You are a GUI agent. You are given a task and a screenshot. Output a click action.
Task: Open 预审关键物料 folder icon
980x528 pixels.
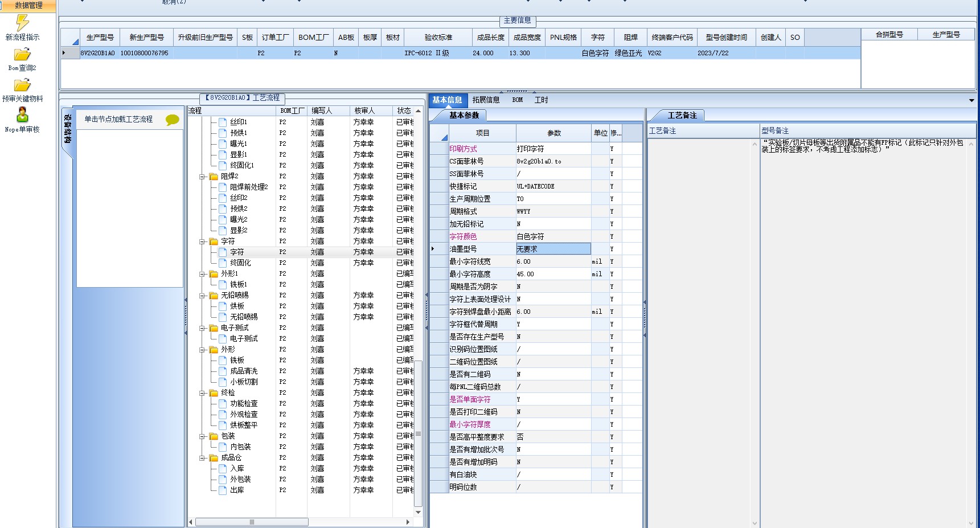(22, 85)
